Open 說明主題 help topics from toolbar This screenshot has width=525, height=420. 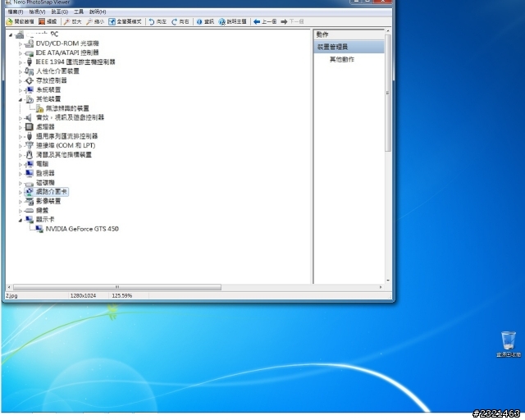click(232, 22)
